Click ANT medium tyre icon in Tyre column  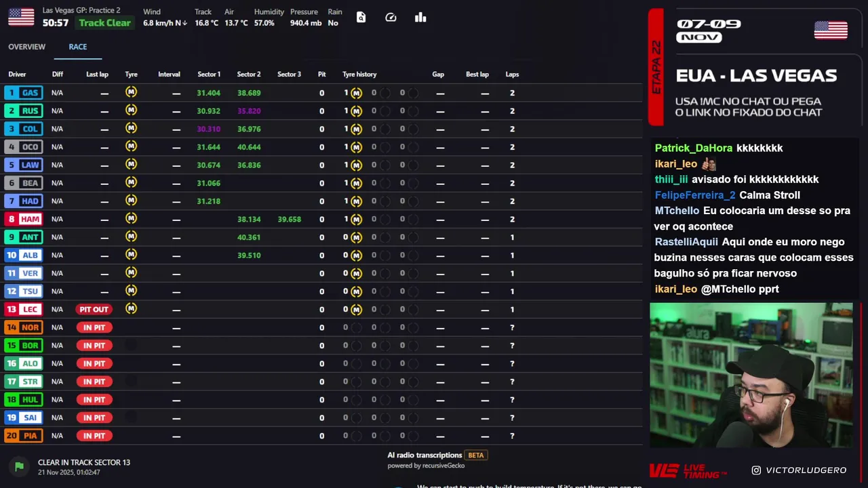click(x=131, y=237)
